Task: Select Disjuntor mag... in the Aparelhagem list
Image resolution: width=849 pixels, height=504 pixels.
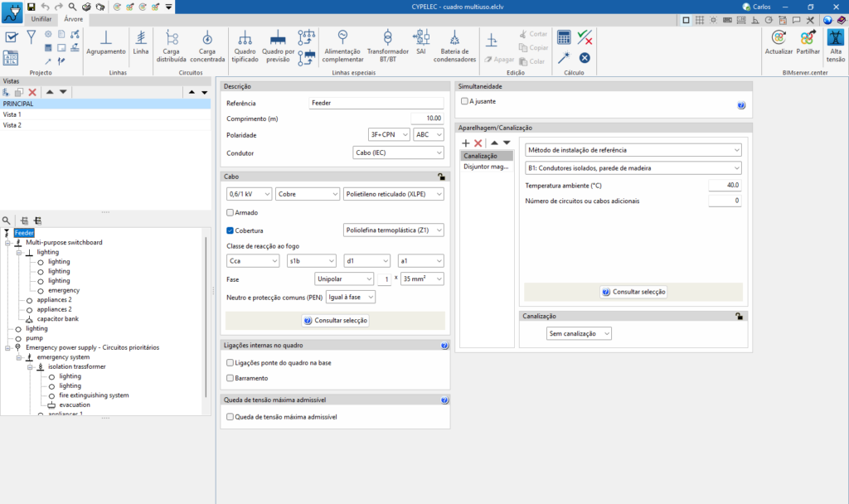Action: tap(486, 167)
